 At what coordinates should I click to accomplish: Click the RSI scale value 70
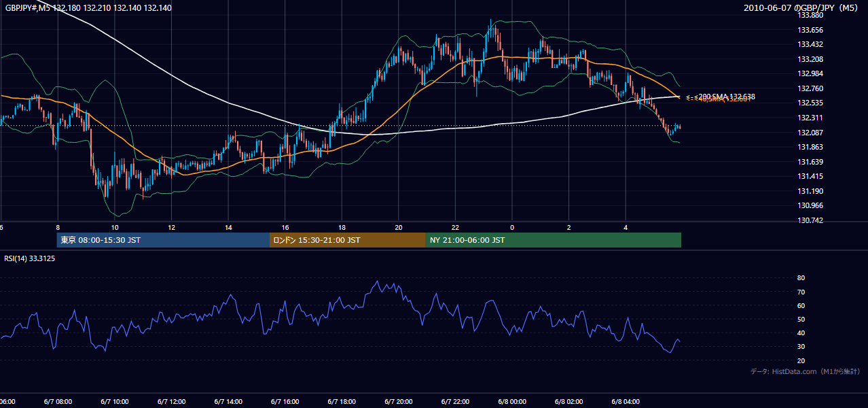point(801,292)
